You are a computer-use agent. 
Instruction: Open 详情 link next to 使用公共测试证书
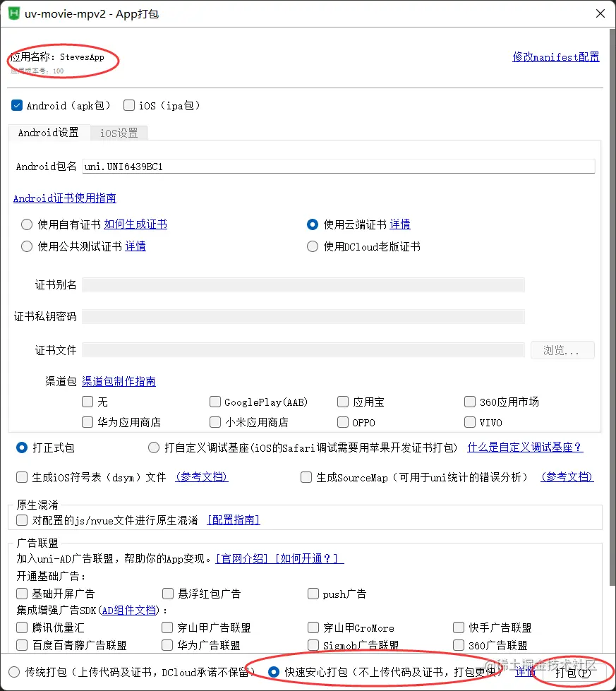135,246
